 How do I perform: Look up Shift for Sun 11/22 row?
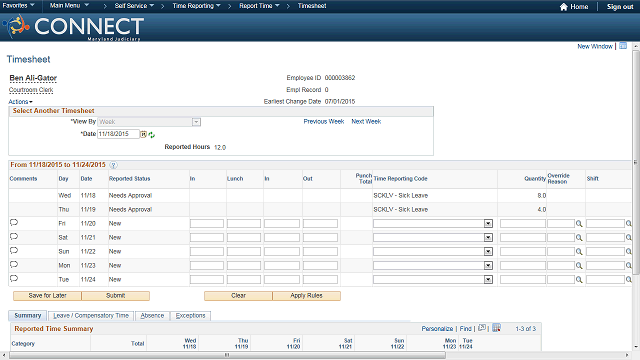pos(629,252)
